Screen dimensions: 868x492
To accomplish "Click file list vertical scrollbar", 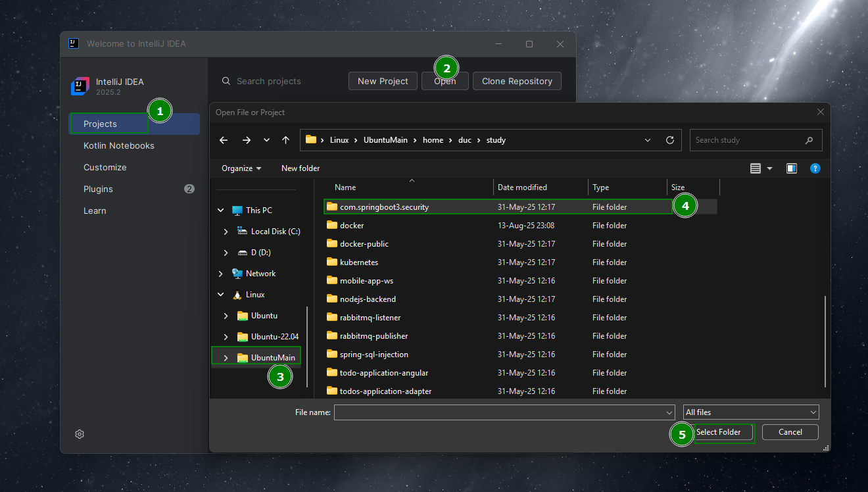I will coord(826,342).
